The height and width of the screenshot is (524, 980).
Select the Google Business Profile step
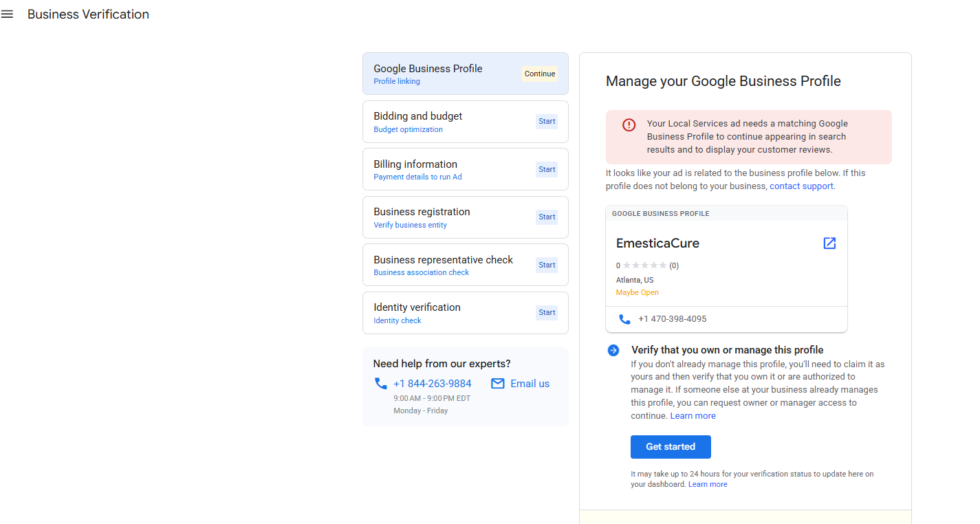coord(466,74)
